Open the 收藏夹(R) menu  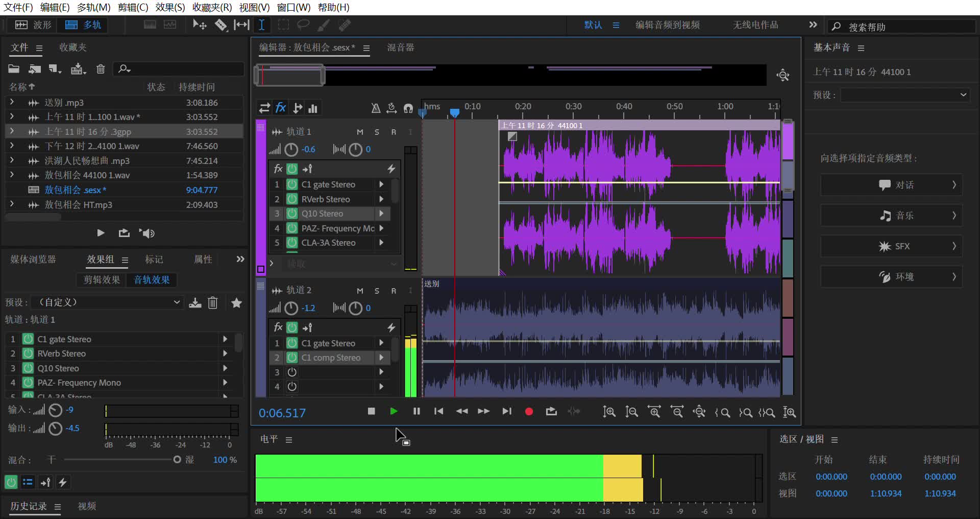[x=212, y=7]
